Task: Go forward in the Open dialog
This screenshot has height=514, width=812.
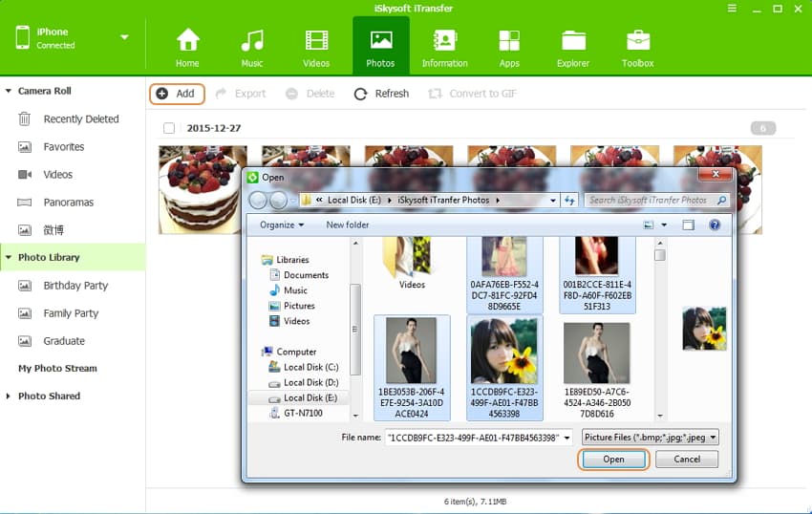Action: [278, 200]
